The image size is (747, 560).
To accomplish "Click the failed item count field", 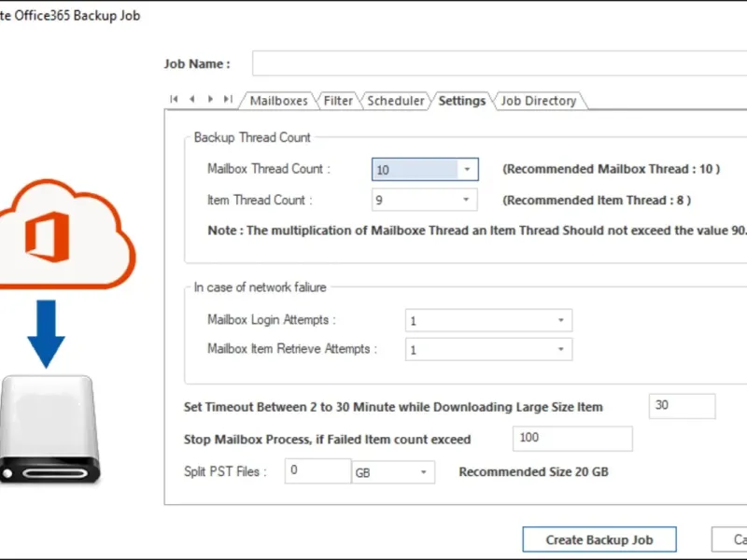I will tap(572, 439).
